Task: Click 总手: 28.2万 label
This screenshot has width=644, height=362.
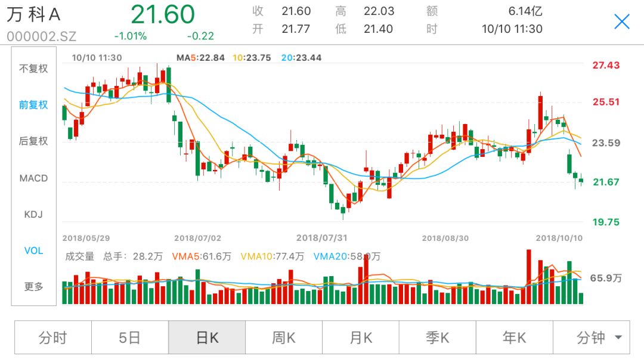Action: pos(133,256)
